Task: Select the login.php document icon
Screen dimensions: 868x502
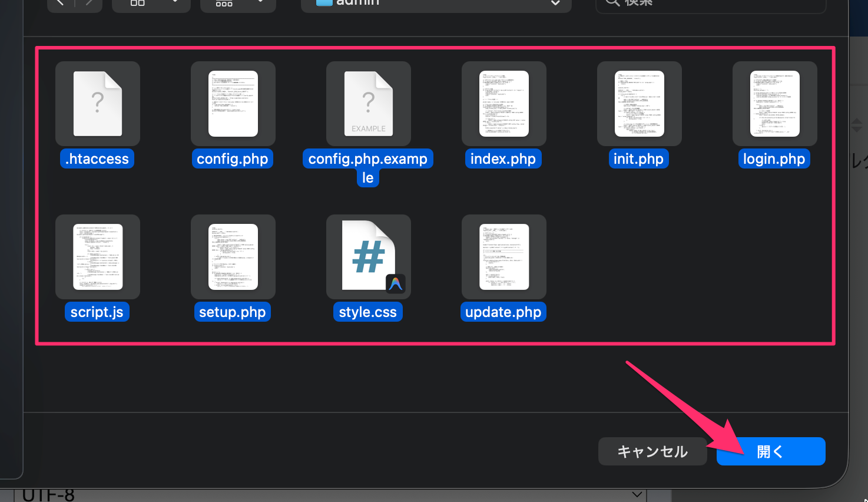Action: [x=775, y=104]
